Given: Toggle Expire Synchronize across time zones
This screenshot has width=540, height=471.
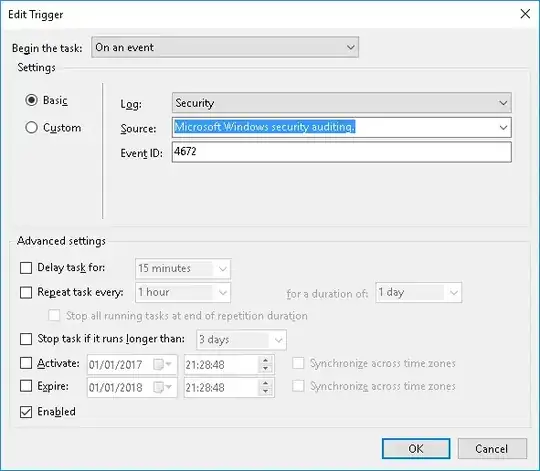Looking at the screenshot, I should (x=298, y=386).
